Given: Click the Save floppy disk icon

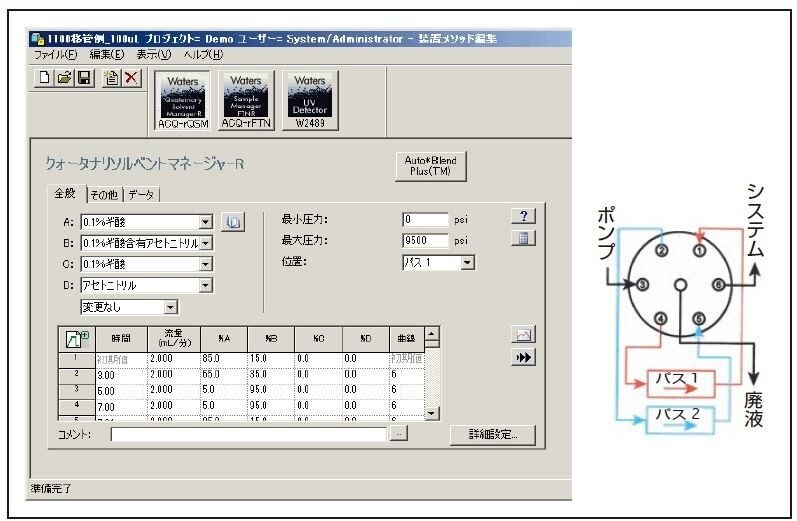Looking at the screenshot, I should [84, 78].
